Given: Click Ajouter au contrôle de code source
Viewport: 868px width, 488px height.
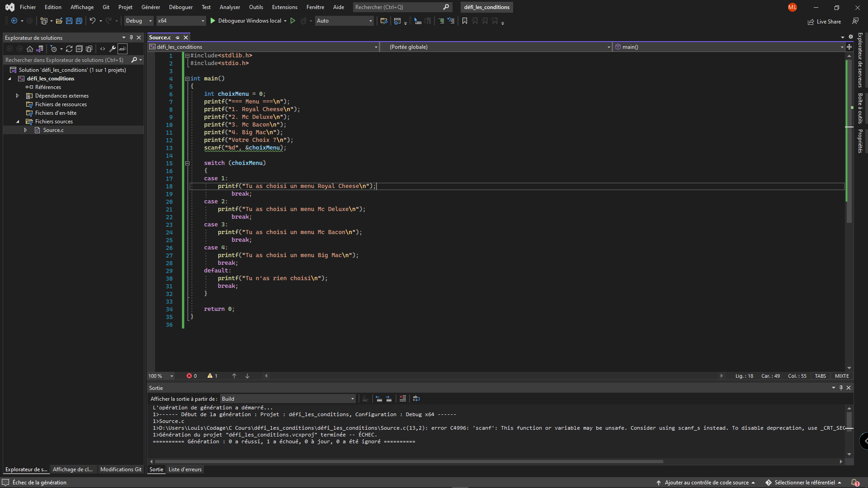Looking at the screenshot, I should 706,483.
